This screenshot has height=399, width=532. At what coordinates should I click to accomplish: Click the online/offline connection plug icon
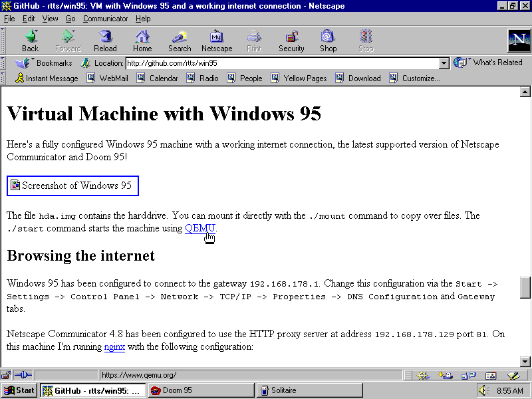click(x=23, y=375)
